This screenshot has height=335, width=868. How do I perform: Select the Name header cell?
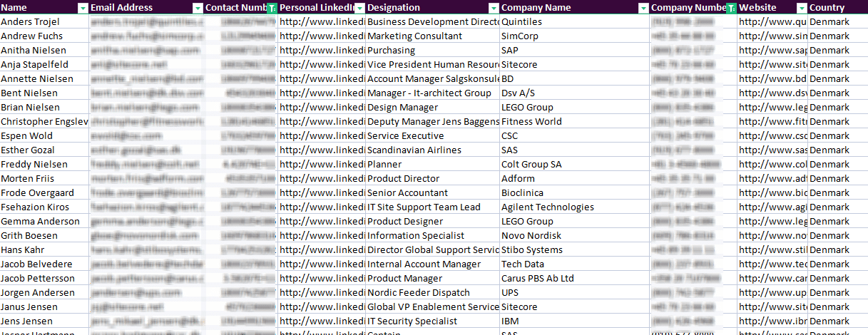45,8
